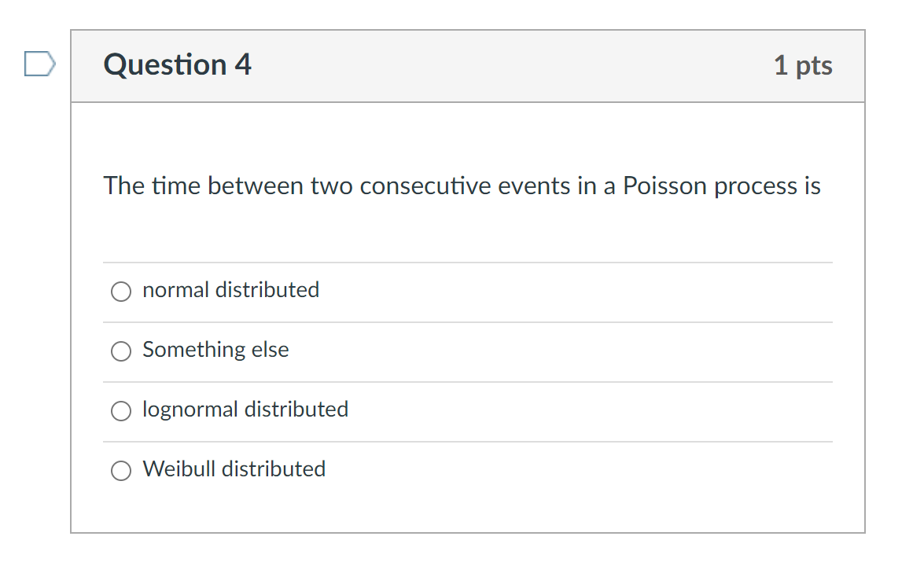This screenshot has width=924, height=573.
Task: Click the 'Question 4' heading
Action: (x=176, y=64)
